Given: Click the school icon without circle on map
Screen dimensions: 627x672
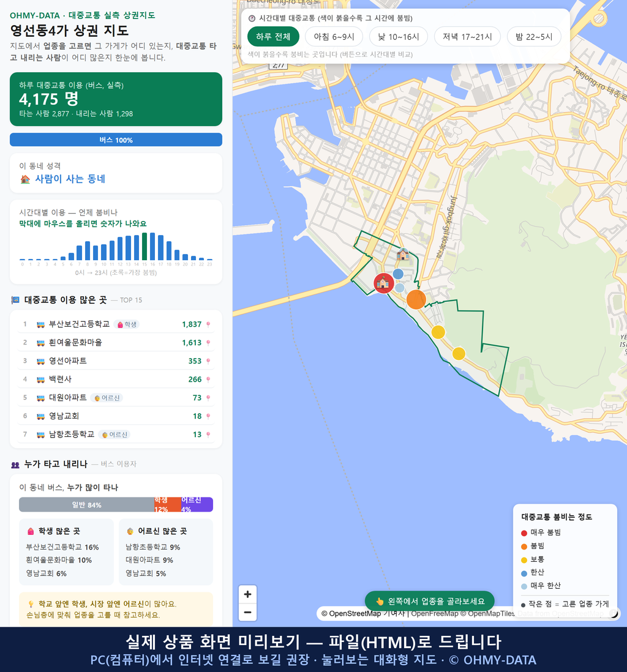Looking at the screenshot, I should pyautogui.click(x=402, y=254).
